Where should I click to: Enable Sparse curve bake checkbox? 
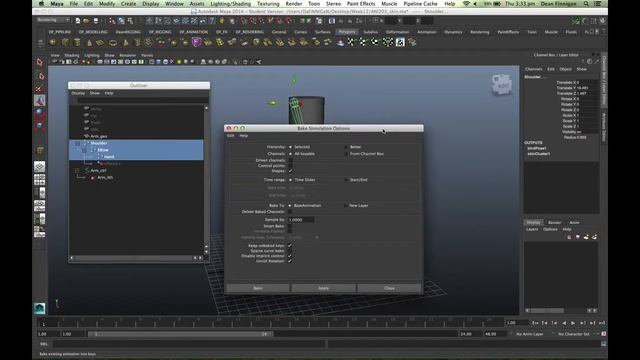290,251
